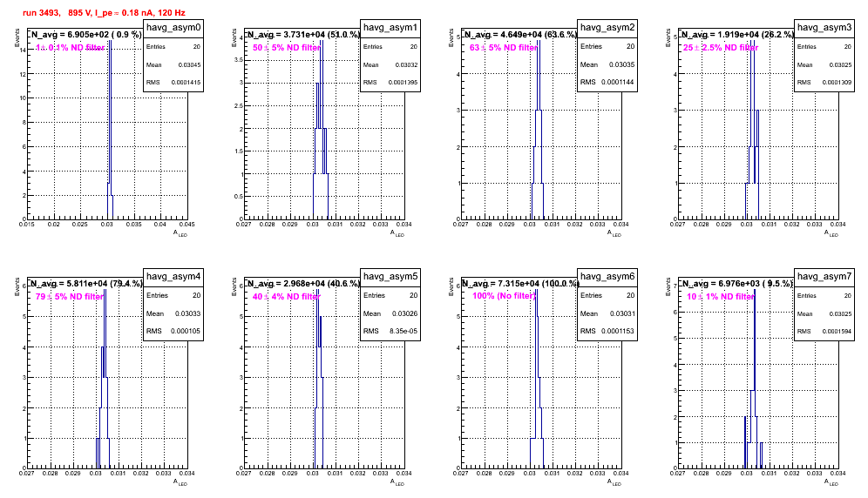Click Mean 0.03026 in havg_asym5 stats
Screen dimensions: 868x498
pyautogui.click(x=390, y=313)
